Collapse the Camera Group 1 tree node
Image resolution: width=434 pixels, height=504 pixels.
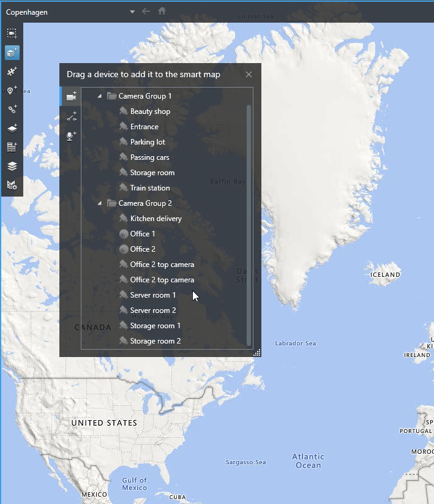click(100, 96)
